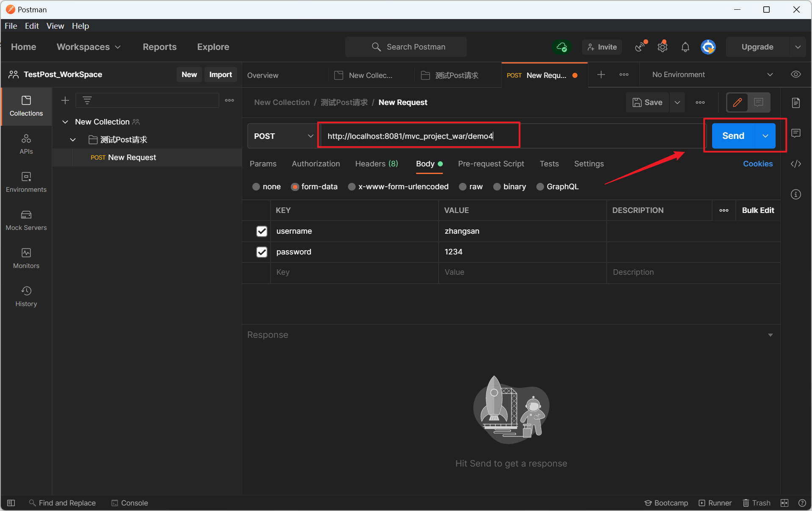The height and width of the screenshot is (511, 812).
Task: Click the cloud sync status icon
Action: click(x=562, y=47)
